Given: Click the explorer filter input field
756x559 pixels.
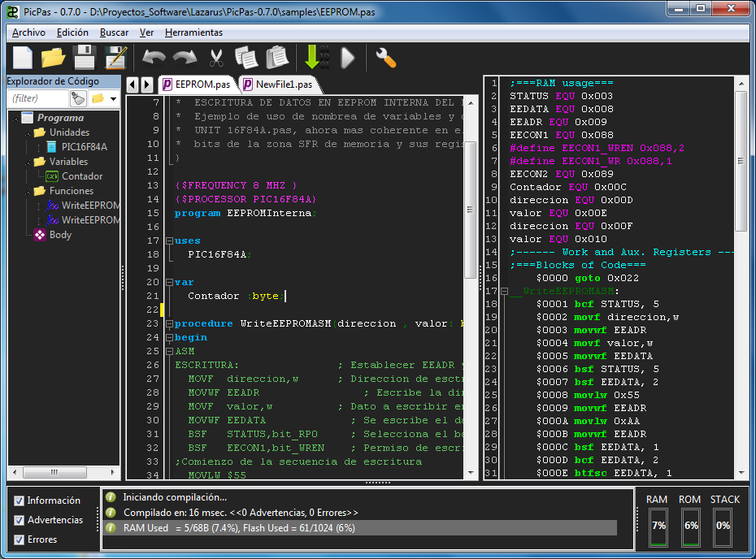Looking at the screenshot, I should pyautogui.click(x=38, y=98).
